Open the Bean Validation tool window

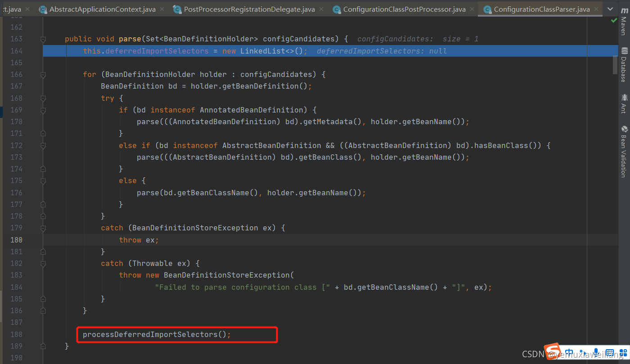[x=624, y=151]
